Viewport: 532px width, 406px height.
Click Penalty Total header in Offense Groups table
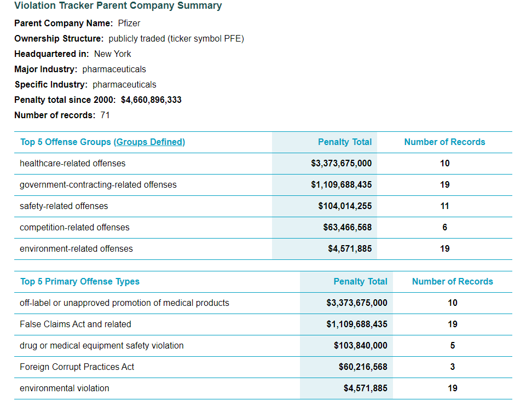(x=344, y=142)
